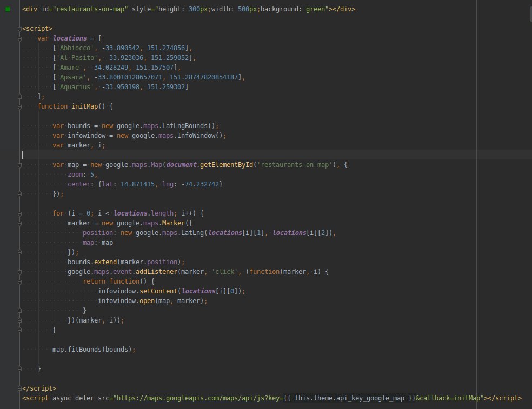Click 'locations.length' in the for loop
This screenshot has width=532, height=409.
tap(143, 213)
